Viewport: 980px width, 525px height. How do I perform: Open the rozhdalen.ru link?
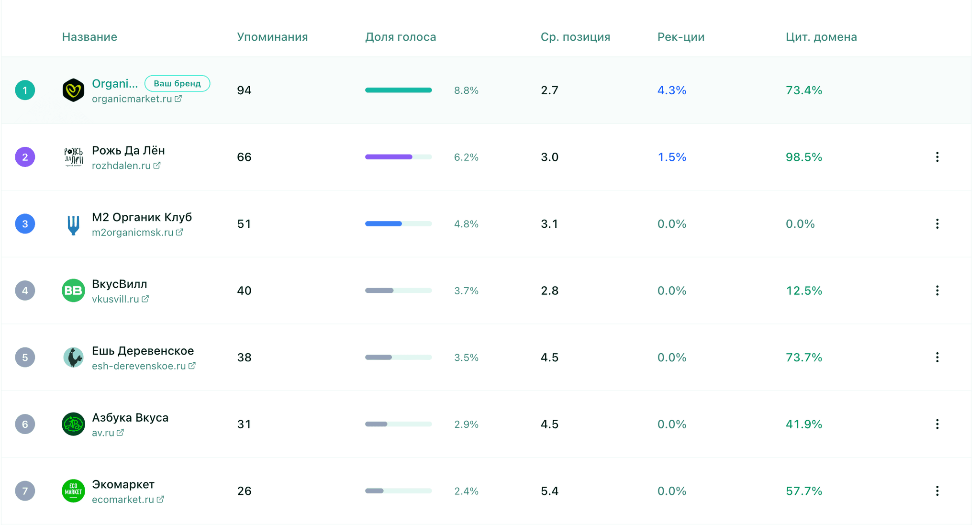pyautogui.click(x=122, y=165)
